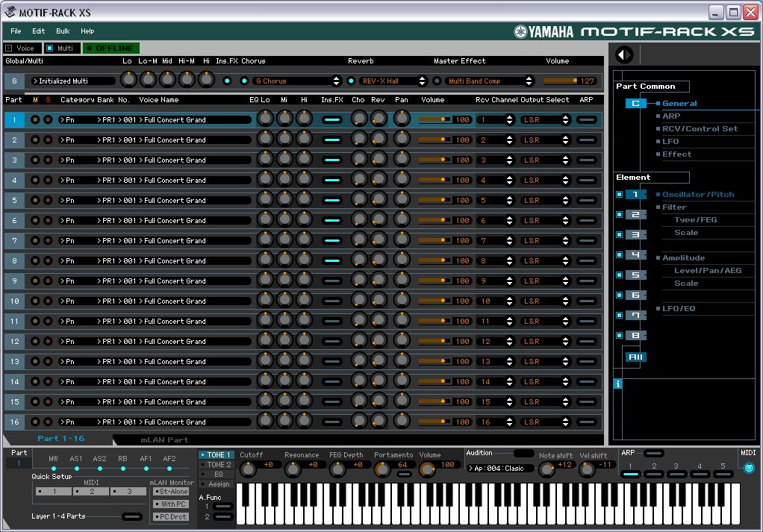This screenshot has height=532, width=763.
Task: Open the G Chorus type dropdown
Action: point(297,81)
